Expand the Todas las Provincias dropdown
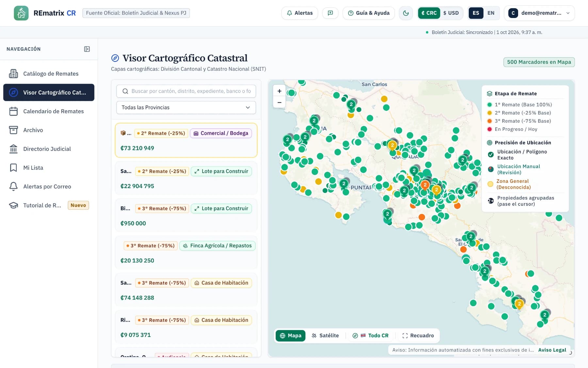Screen dimensions: 588x368 (186, 107)
